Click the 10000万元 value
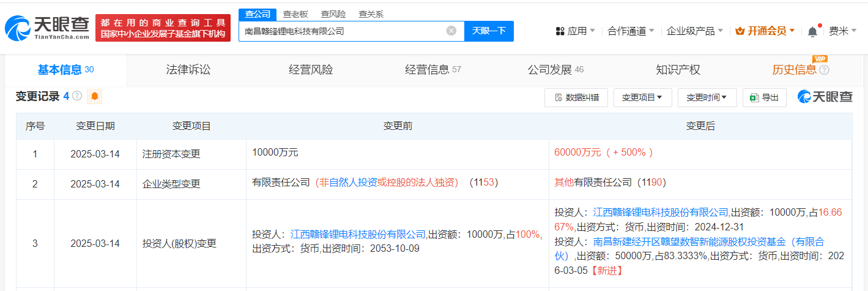Image resolution: width=868 pixels, height=291 pixels. 275,152
